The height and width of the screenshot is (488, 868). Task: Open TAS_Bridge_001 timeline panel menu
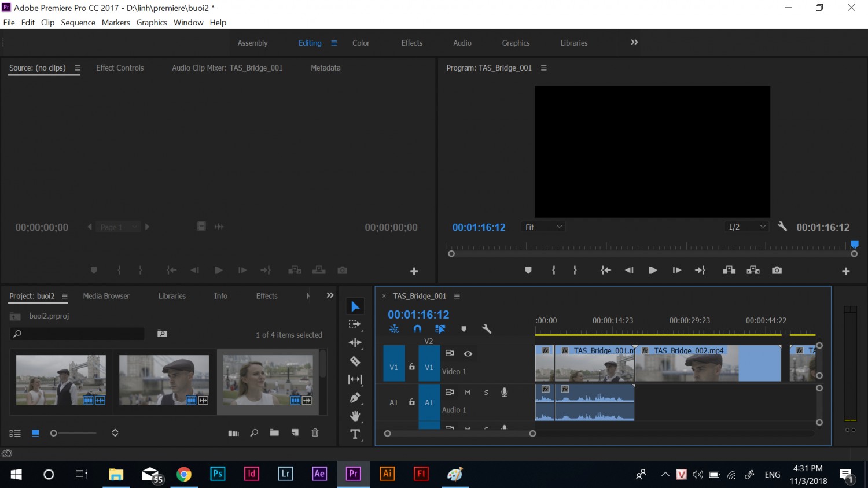point(457,296)
